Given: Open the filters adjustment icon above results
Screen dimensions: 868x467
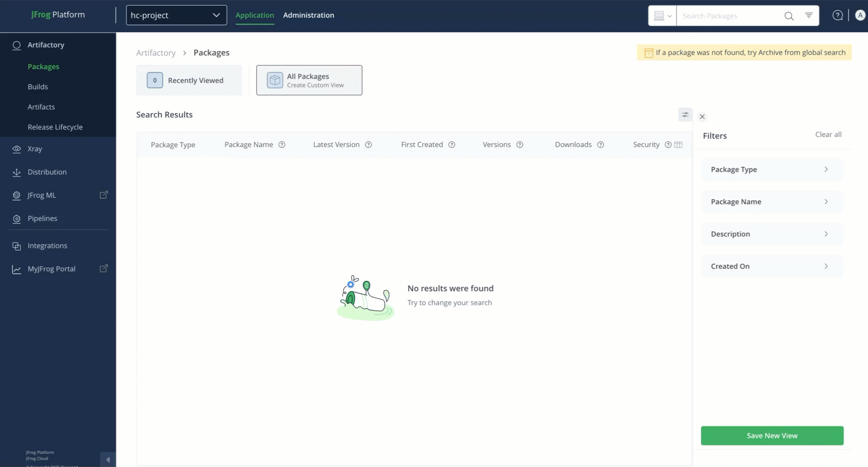Looking at the screenshot, I should point(685,114).
